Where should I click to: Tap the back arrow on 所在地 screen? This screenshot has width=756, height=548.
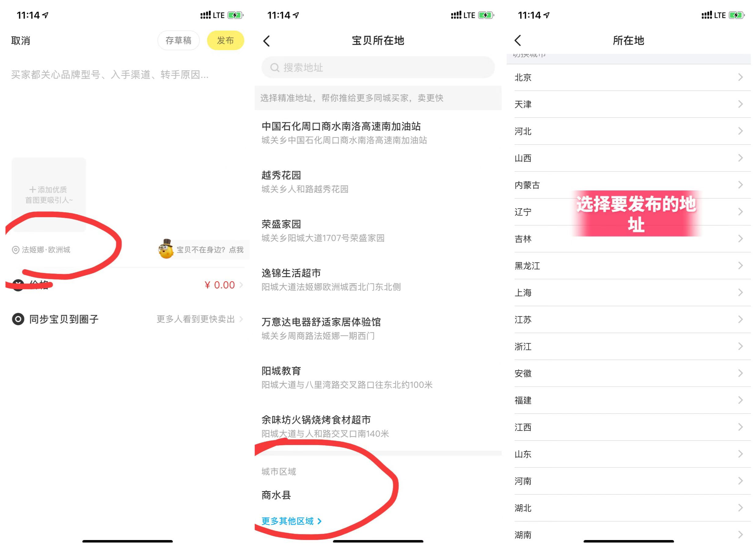coord(518,40)
